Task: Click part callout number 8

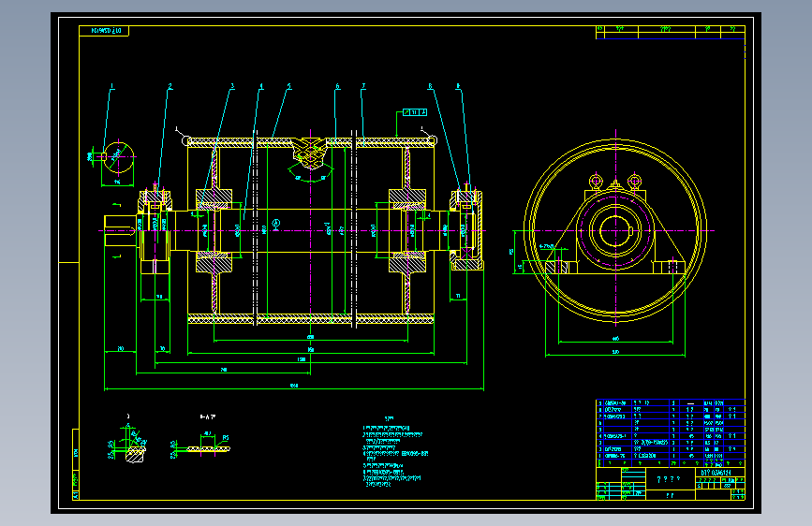Action: (x=430, y=86)
